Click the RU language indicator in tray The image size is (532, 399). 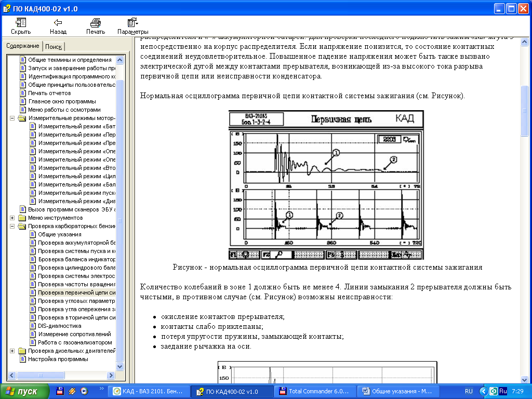tap(469, 391)
